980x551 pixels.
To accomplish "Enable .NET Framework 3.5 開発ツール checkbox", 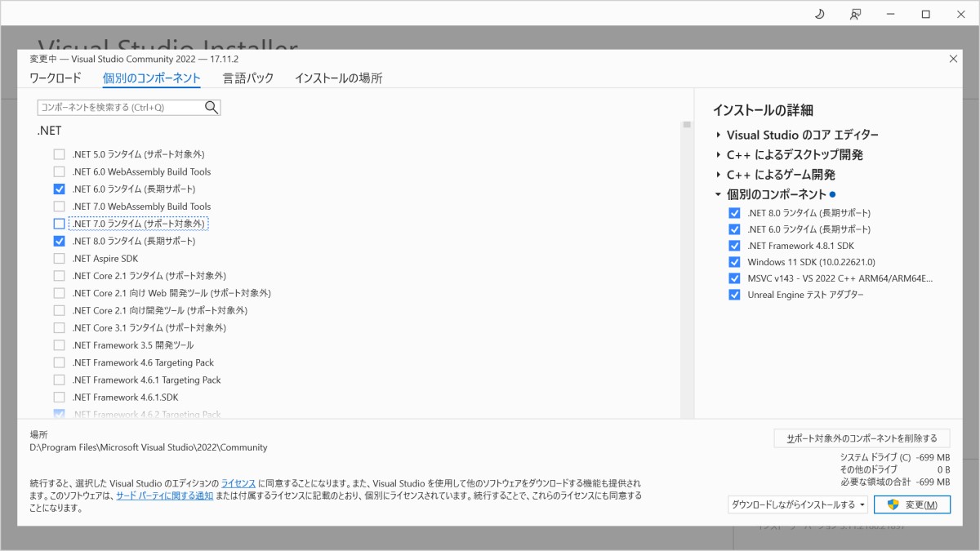I will coord(59,345).
